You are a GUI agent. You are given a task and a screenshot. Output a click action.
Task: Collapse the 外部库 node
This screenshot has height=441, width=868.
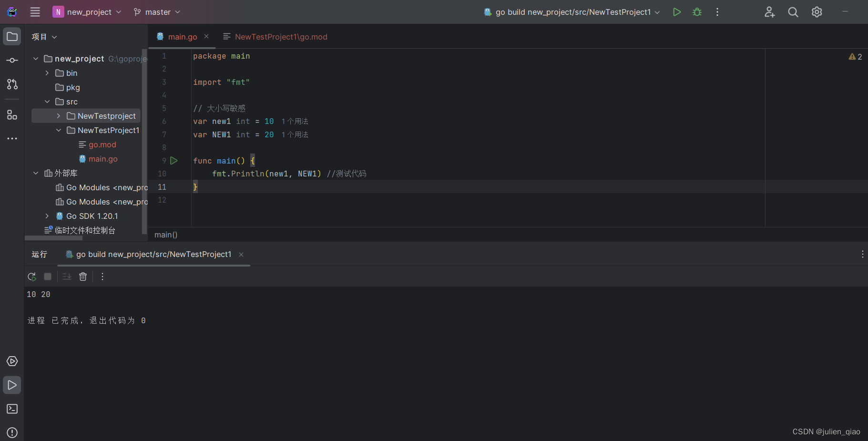point(36,173)
